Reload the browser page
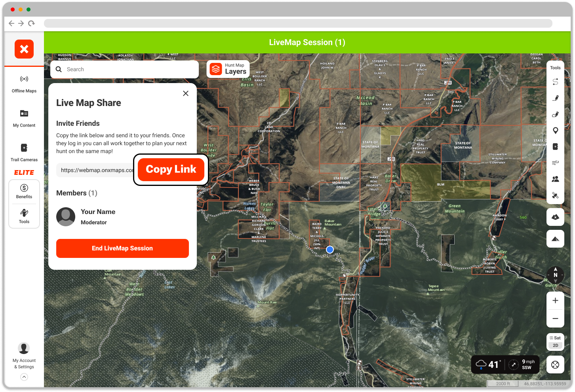 [x=31, y=23]
